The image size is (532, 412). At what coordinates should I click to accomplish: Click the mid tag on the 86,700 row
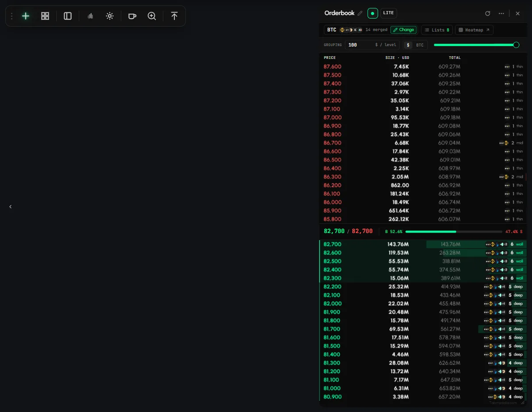coord(520,143)
